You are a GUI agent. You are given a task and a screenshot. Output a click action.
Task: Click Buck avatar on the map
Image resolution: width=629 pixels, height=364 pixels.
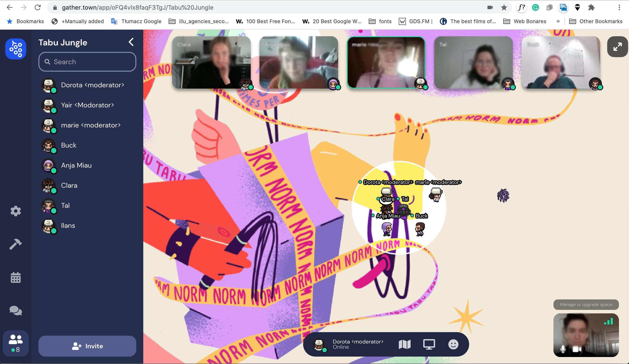tap(420, 229)
